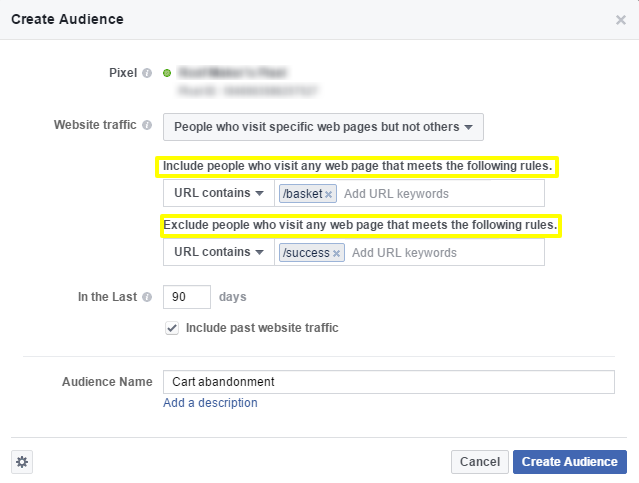
Task: Click the Audience Name text field
Action: point(388,382)
